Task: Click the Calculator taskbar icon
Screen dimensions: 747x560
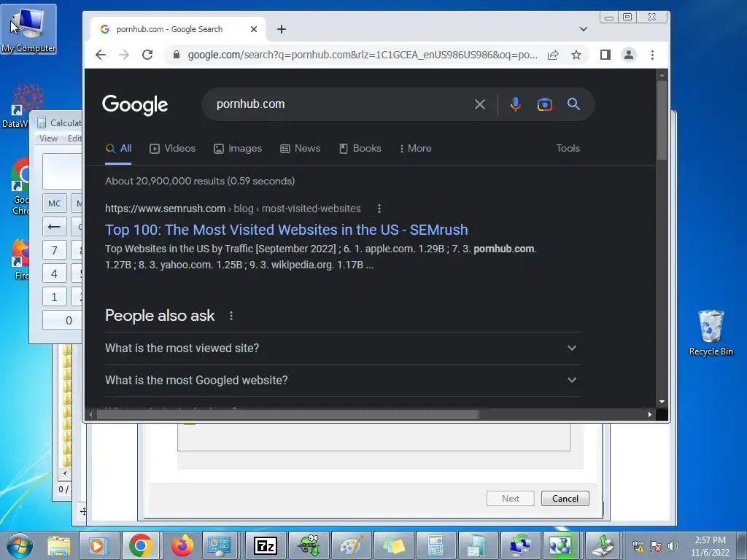Action: pos(436,545)
